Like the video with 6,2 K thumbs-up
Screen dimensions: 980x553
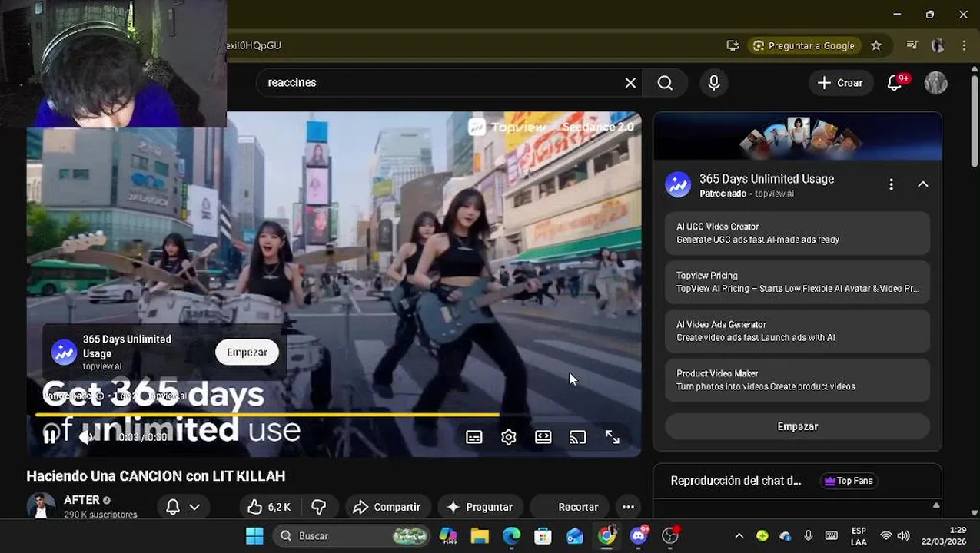point(270,507)
